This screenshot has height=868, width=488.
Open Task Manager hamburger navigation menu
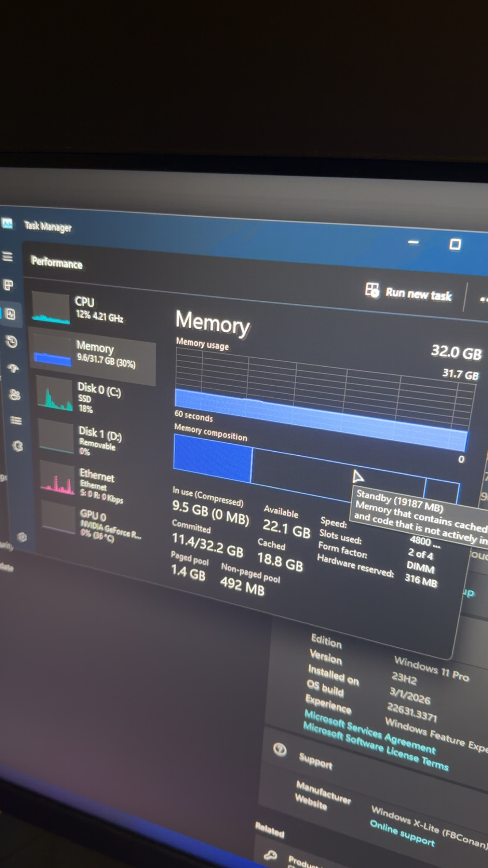7,257
